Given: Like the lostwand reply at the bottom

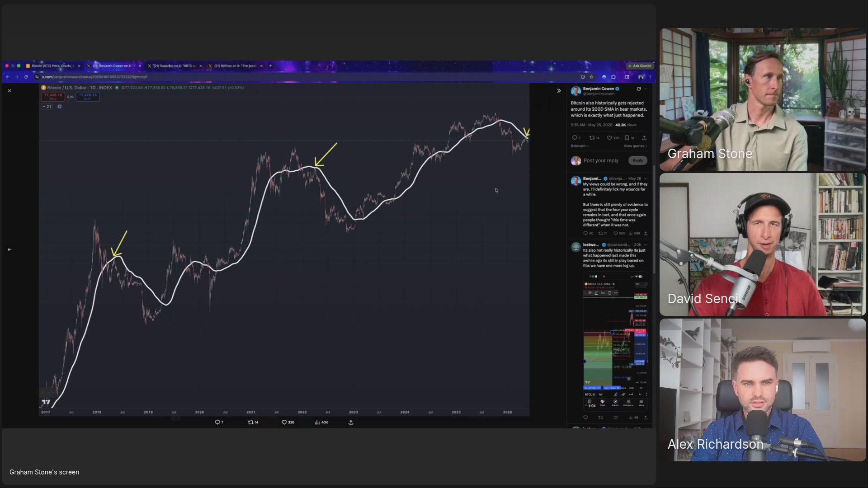Looking at the screenshot, I should point(616,418).
